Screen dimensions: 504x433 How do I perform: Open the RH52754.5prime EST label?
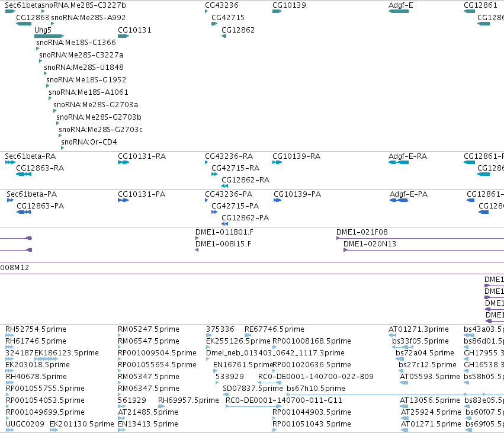(36, 329)
